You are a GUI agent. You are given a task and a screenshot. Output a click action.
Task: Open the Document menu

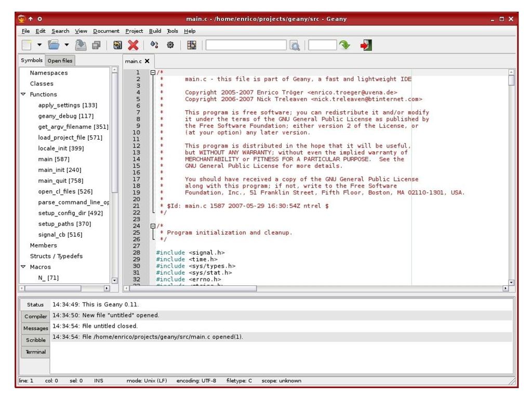(106, 31)
